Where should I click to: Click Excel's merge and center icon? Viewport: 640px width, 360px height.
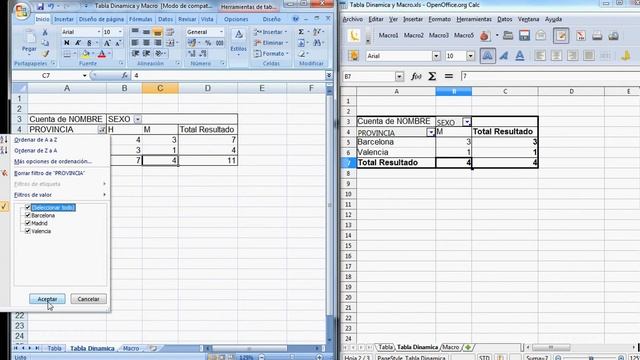tap(170, 43)
